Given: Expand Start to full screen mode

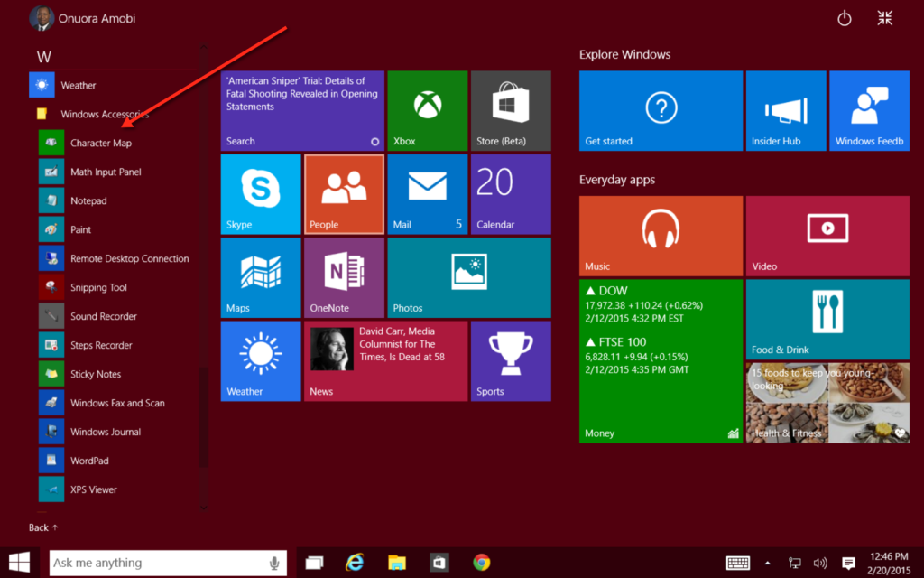Looking at the screenshot, I should (x=884, y=17).
